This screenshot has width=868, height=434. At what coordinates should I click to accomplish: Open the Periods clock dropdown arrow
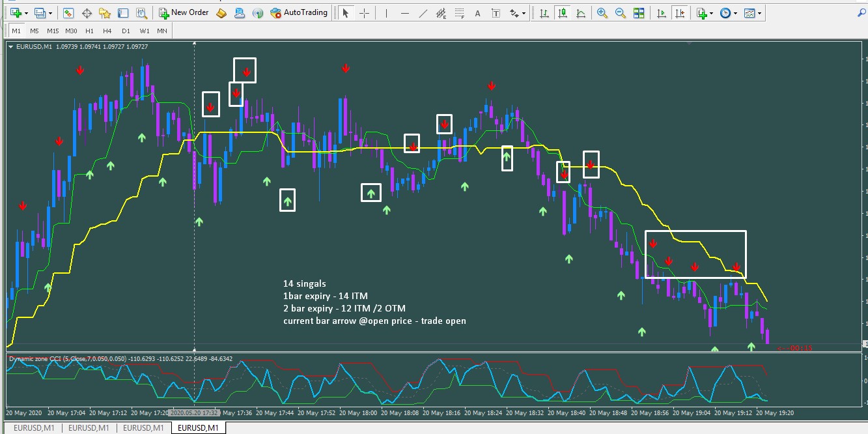tap(736, 13)
